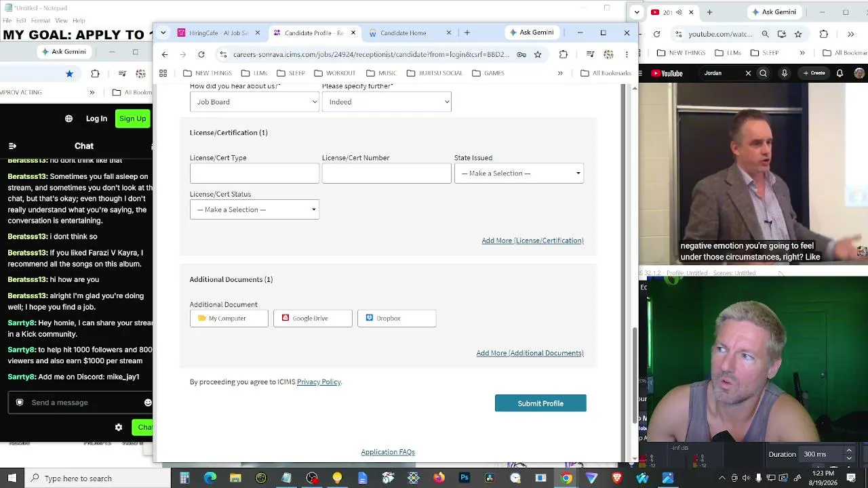Click the YouTube search magnifier button

point(763,73)
